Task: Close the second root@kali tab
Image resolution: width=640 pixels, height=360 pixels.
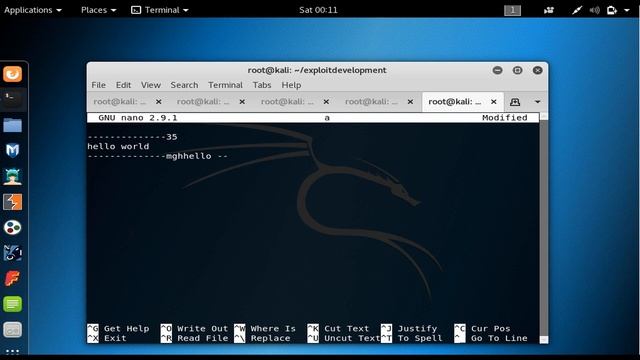Action: [x=242, y=102]
